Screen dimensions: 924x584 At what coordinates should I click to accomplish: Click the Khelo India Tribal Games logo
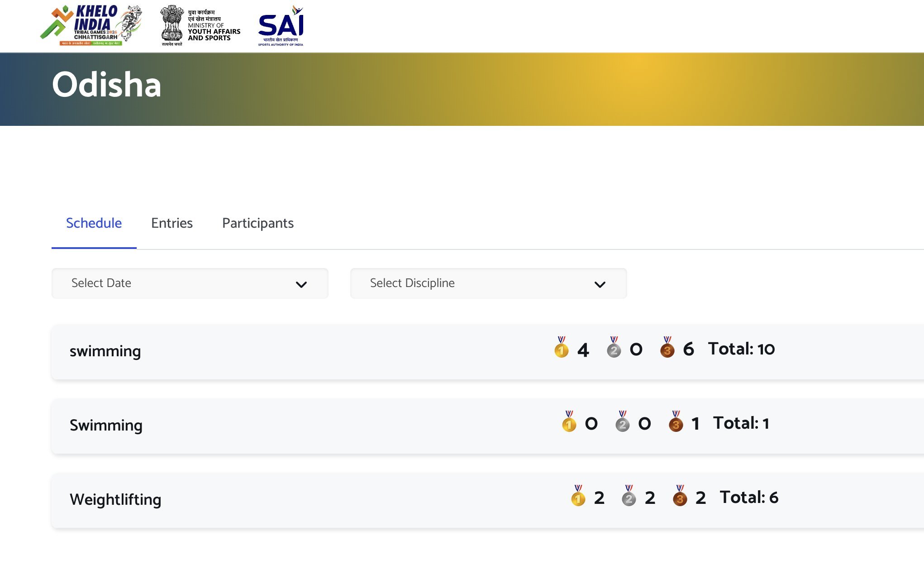(x=91, y=25)
